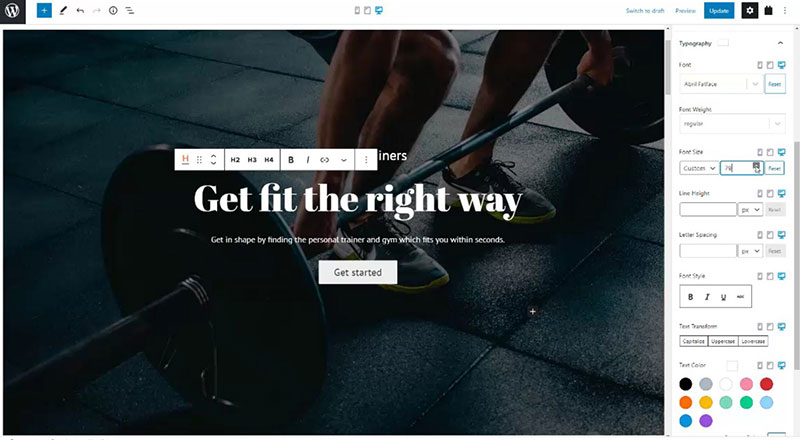Click the Line Height input field

[708, 209]
